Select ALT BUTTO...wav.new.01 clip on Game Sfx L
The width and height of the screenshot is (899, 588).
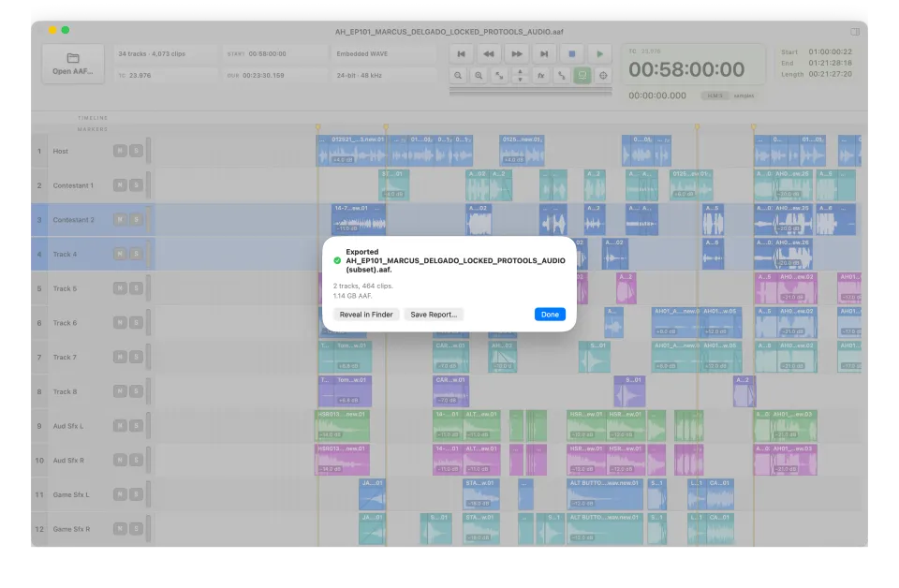(605, 494)
